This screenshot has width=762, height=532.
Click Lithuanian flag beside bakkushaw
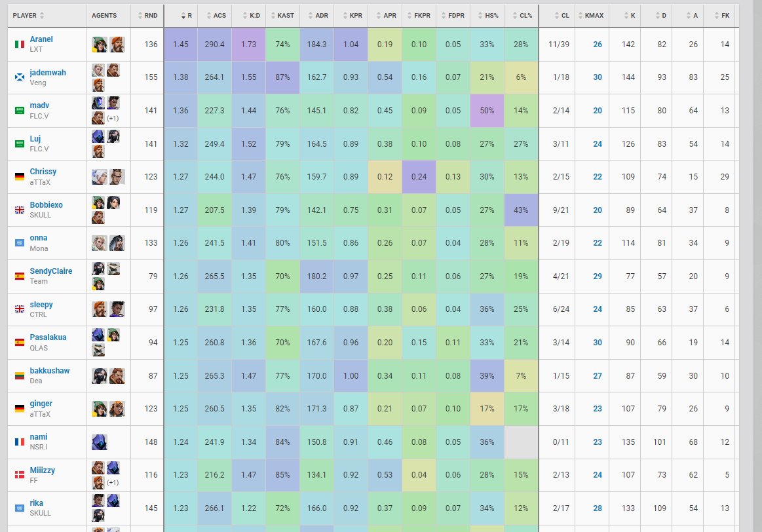(20, 375)
